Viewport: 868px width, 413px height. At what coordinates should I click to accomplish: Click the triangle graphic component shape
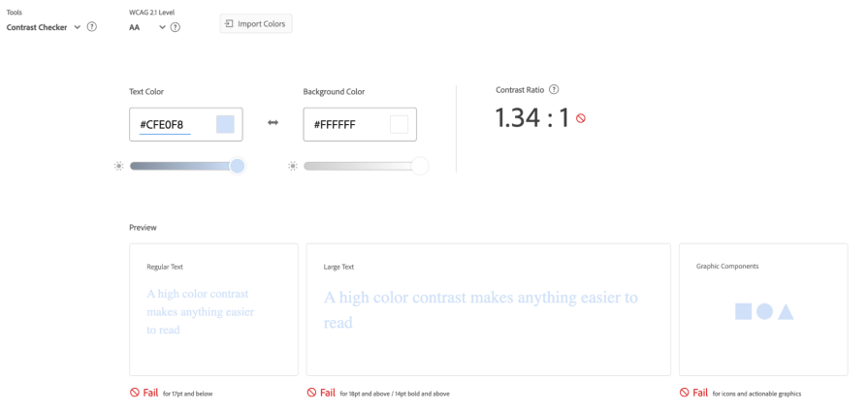(786, 312)
